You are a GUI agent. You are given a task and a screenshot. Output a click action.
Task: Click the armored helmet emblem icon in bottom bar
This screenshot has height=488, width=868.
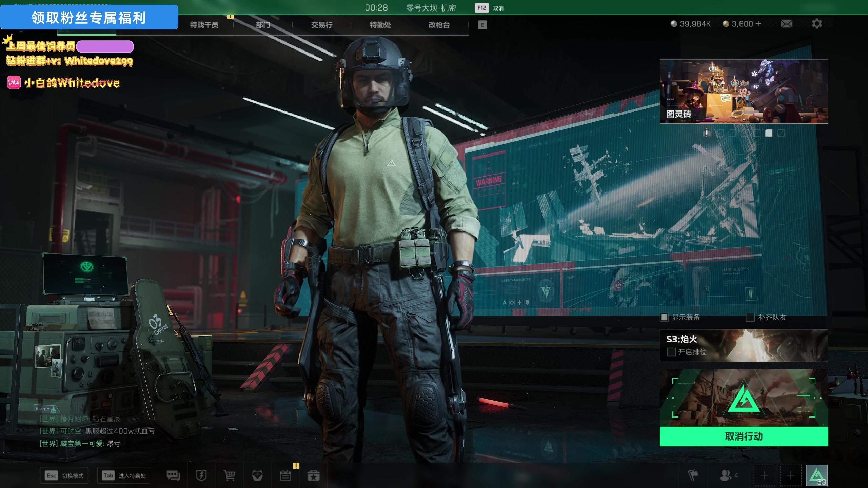[x=257, y=475]
